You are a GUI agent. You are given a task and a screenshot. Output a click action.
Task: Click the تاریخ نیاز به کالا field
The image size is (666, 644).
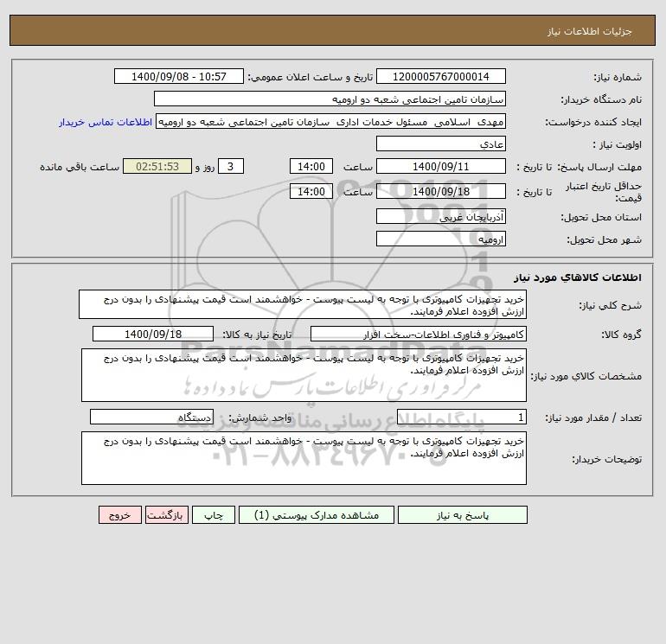(153, 334)
